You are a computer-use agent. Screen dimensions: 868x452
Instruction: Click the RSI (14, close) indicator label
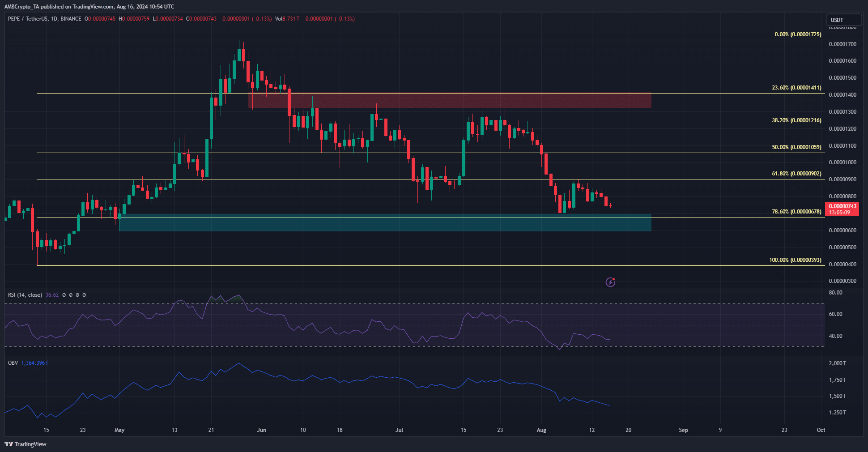point(25,295)
